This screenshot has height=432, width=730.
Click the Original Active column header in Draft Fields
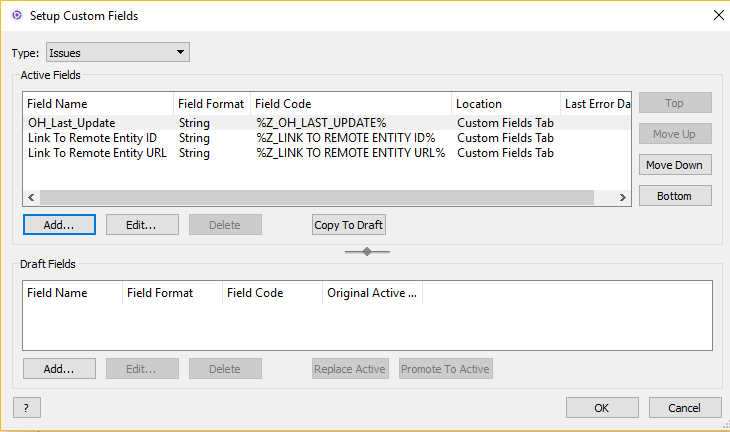pos(372,293)
